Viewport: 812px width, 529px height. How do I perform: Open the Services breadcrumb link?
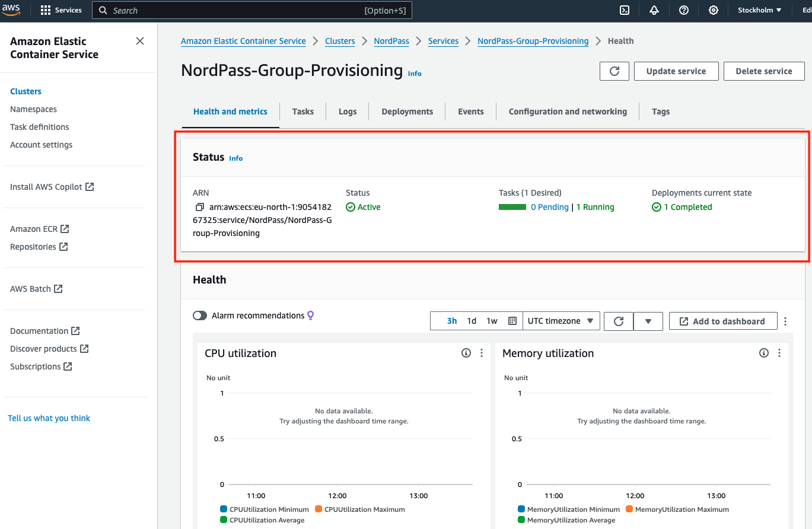(x=443, y=41)
